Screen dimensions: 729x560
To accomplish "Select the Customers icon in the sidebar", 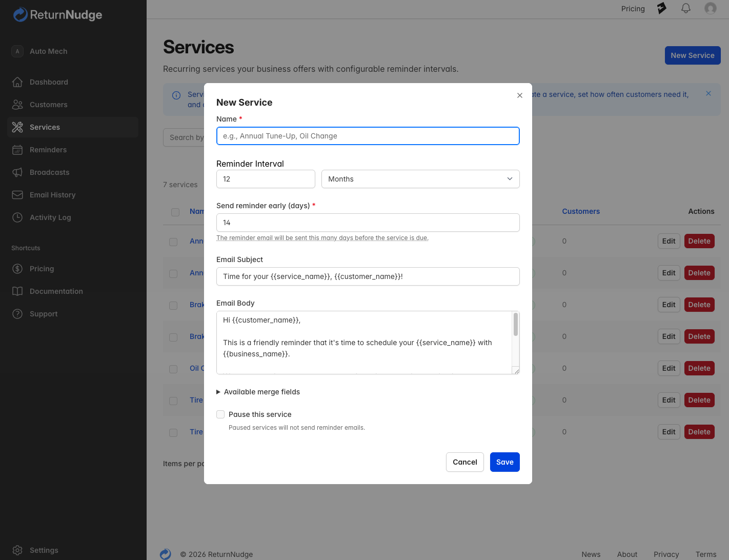I will point(17,105).
